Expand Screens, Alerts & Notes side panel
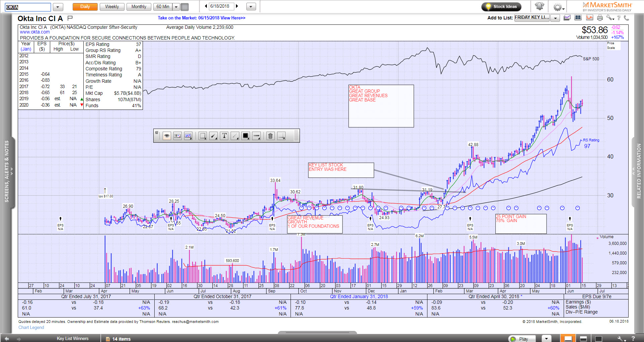Screen dimensions: 644x342 (x=7, y=172)
